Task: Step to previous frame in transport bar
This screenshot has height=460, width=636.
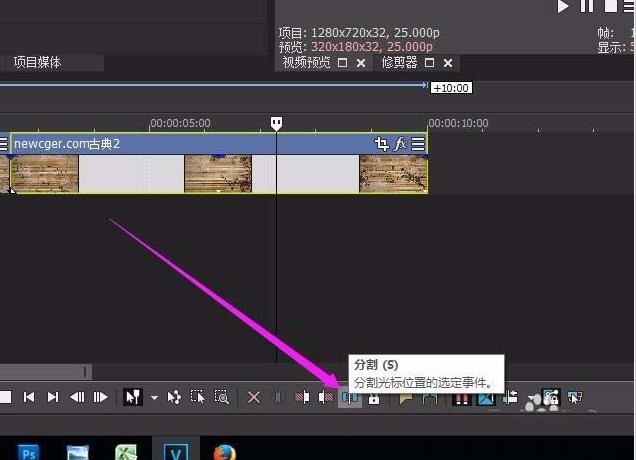Action: 77,397
